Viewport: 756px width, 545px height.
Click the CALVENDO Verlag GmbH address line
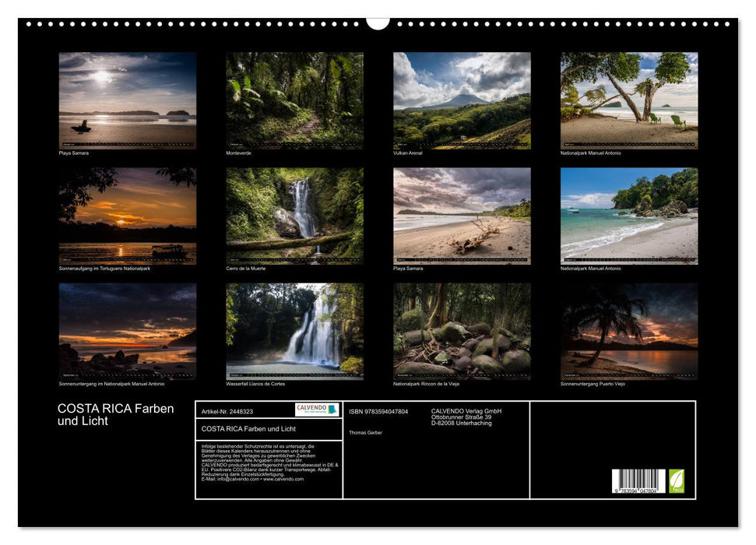(x=466, y=411)
